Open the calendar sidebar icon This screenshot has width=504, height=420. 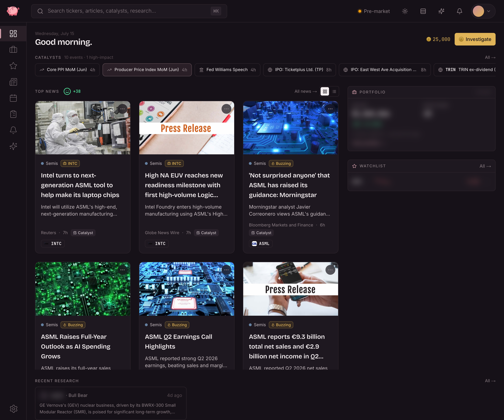tap(13, 98)
